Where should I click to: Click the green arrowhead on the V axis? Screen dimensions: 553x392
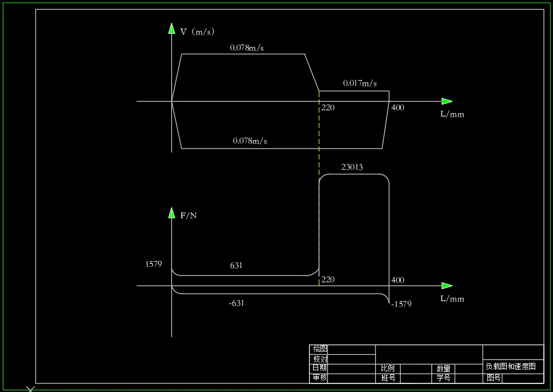click(x=172, y=28)
